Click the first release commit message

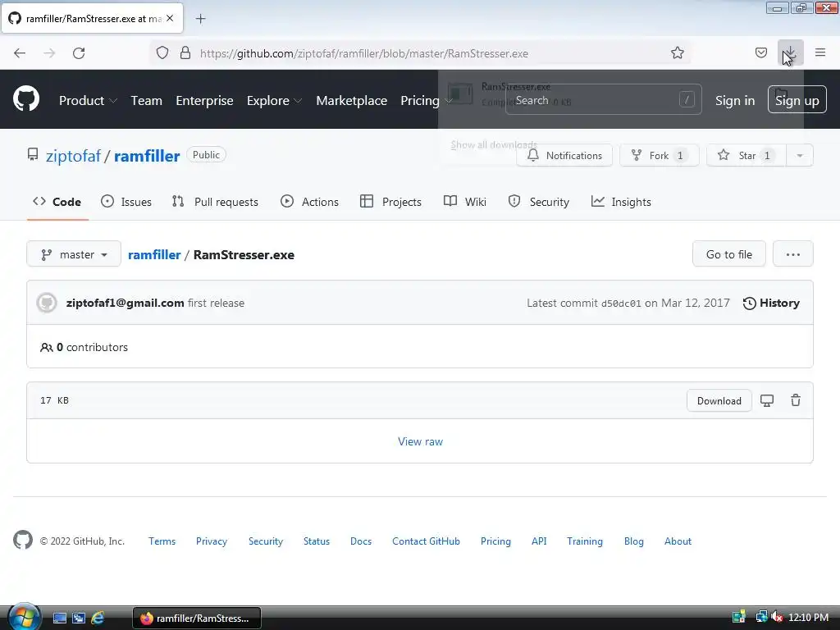216,303
